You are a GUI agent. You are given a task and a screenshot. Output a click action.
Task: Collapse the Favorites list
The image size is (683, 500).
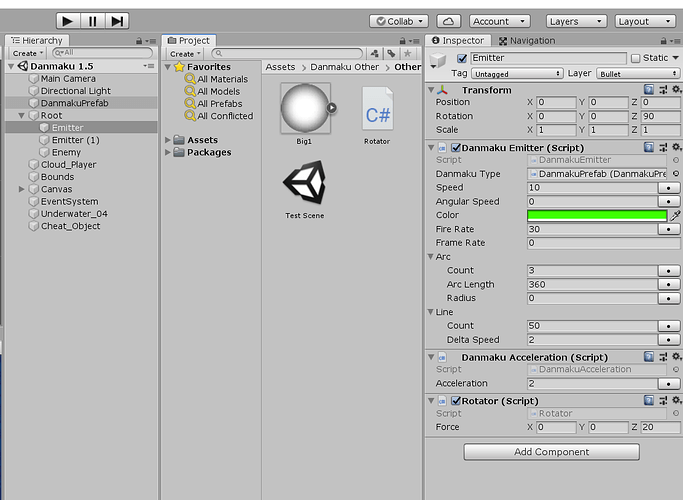168,67
